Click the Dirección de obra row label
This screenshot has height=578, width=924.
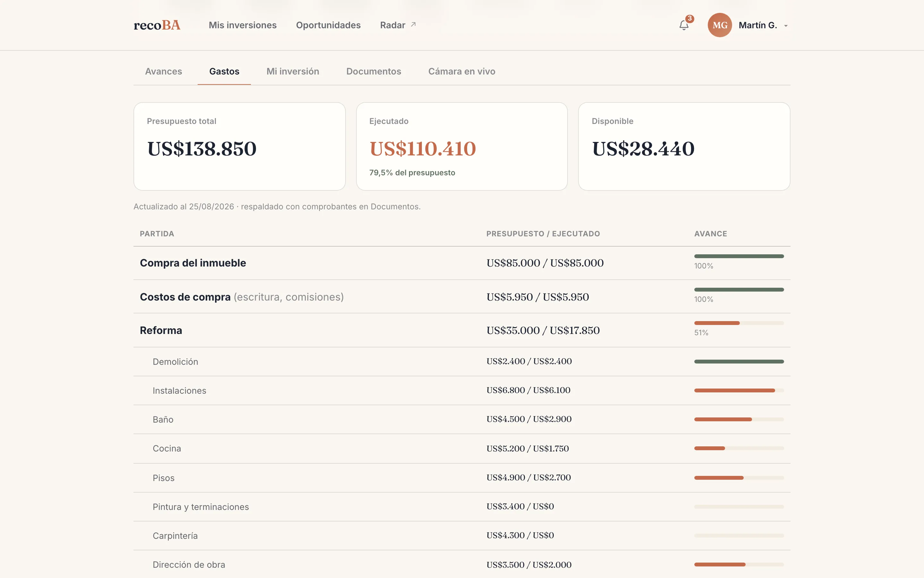point(189,565)
